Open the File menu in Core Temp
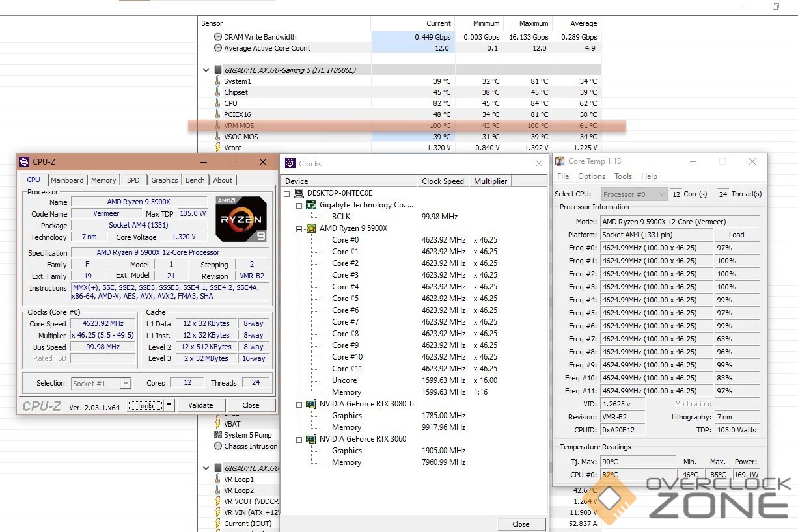Screen dimensions: 798x532 [563, 176]
